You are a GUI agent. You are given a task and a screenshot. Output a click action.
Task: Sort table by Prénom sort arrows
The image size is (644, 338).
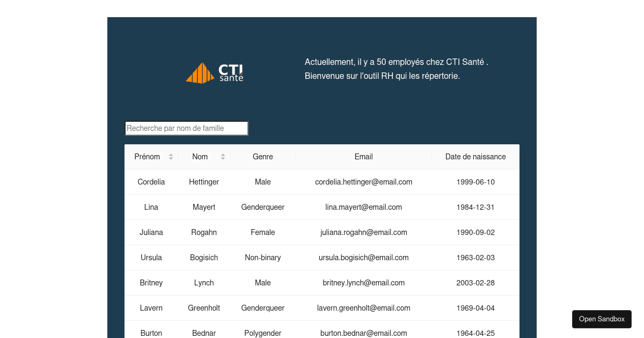coord(171,157)
